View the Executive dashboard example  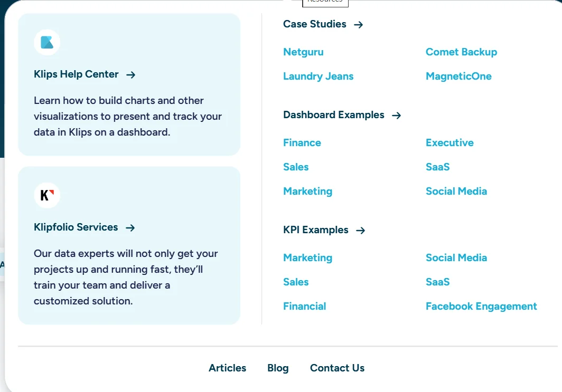tap(449, 142)
